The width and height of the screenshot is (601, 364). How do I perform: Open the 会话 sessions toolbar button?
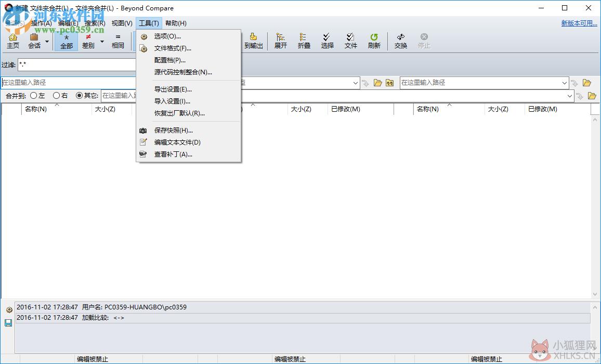pos(34,41)
